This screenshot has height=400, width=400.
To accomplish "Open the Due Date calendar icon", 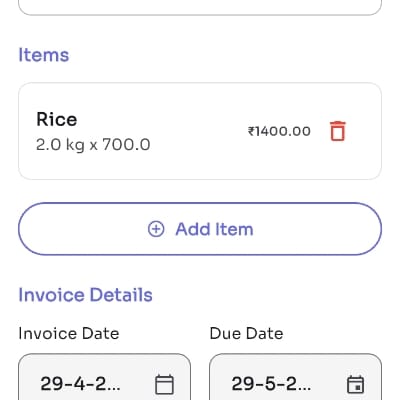I will pos(355,384).
